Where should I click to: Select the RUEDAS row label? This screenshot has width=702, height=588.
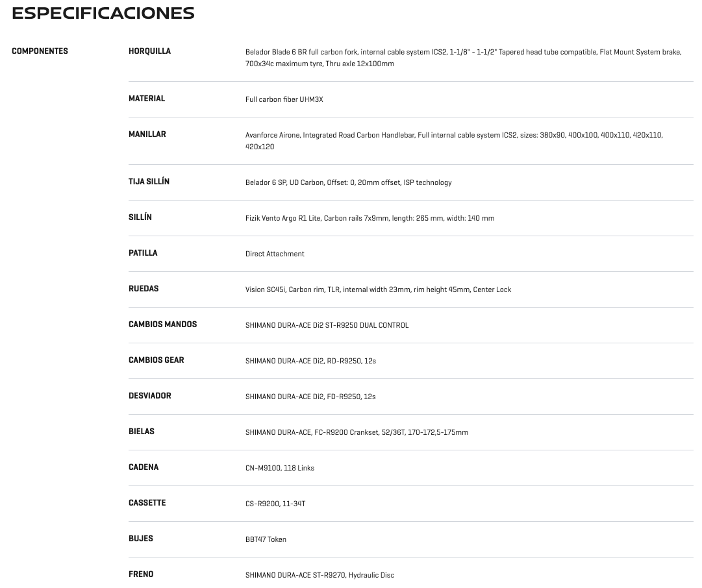coord(144,289)
